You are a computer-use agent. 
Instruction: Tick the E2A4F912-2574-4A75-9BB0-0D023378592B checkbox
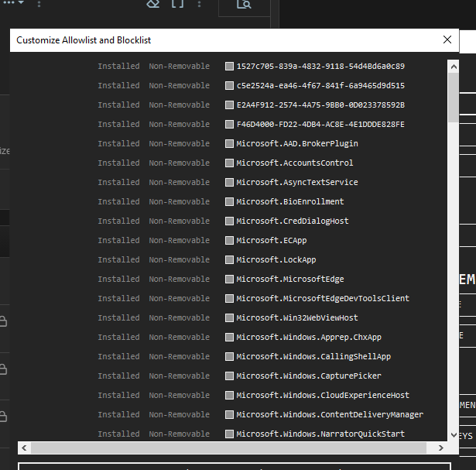pyautogui.click(x=229, y=105)
